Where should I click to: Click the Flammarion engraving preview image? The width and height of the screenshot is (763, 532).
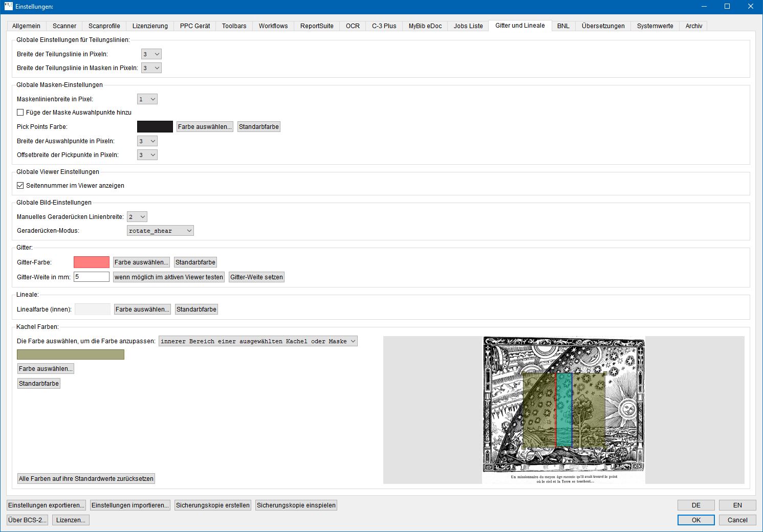(563, 410)
